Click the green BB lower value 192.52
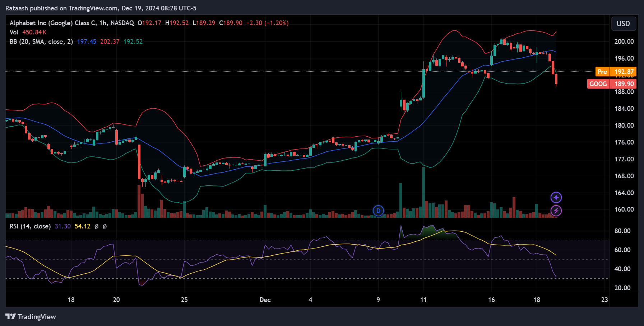The width and height of the screenshot is (644, 326). pyautogui.click(x=133, y=42)
